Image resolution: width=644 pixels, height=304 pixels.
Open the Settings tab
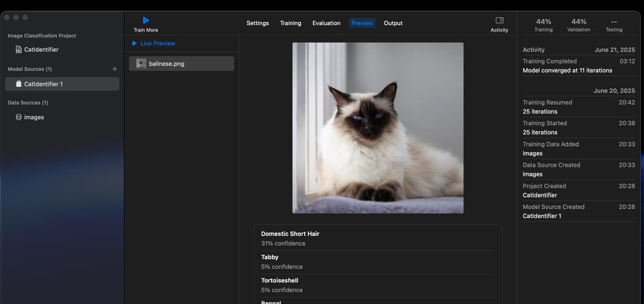(x=258, y=23)
